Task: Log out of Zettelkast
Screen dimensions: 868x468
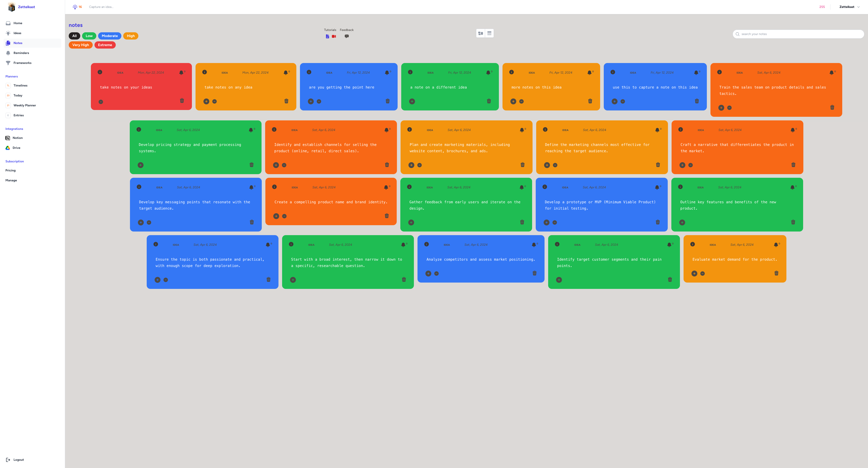Action: 15,460
